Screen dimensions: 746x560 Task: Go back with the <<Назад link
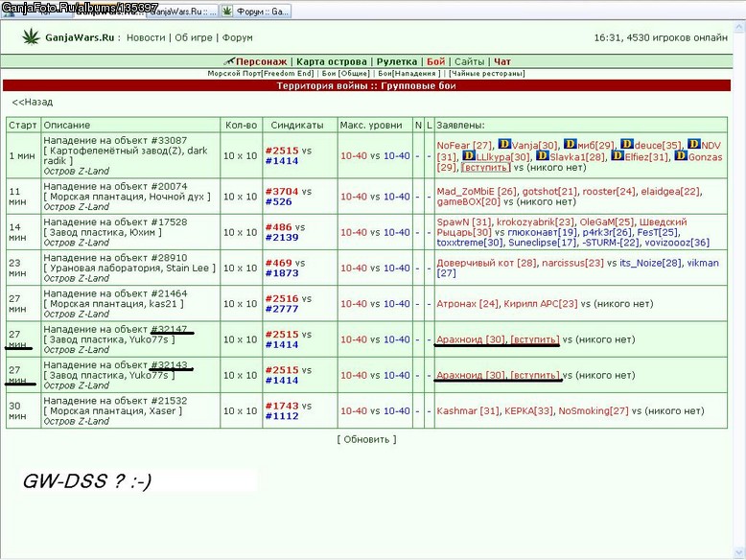[x=33, y=102]
